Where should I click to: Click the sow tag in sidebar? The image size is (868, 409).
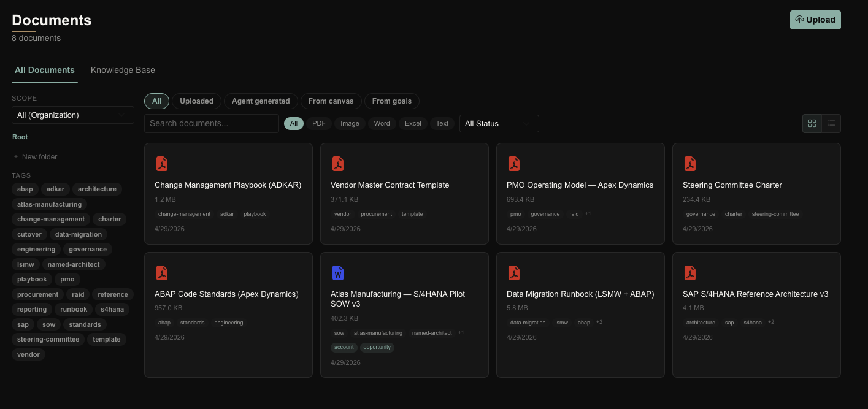tap(48, 324)
